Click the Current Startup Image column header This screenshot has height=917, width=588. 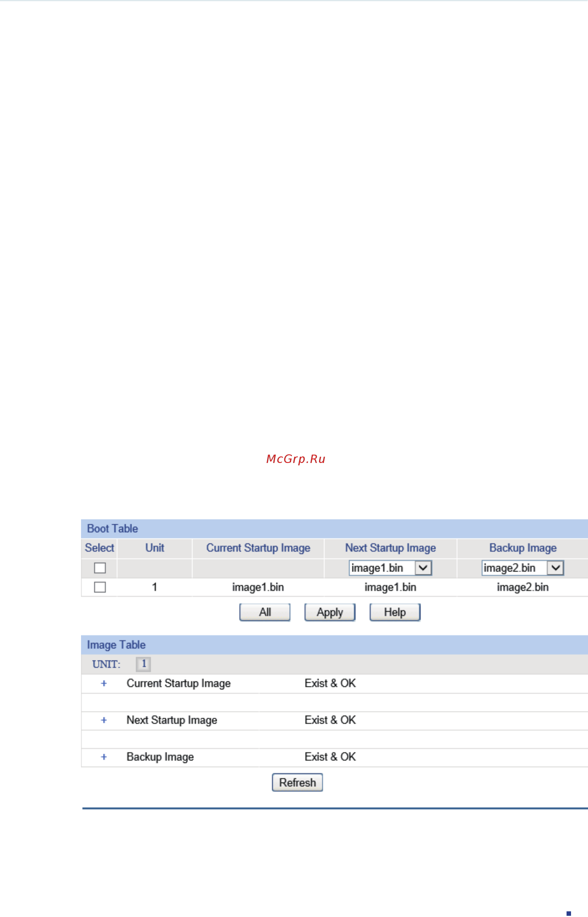(x=258, y=548)
